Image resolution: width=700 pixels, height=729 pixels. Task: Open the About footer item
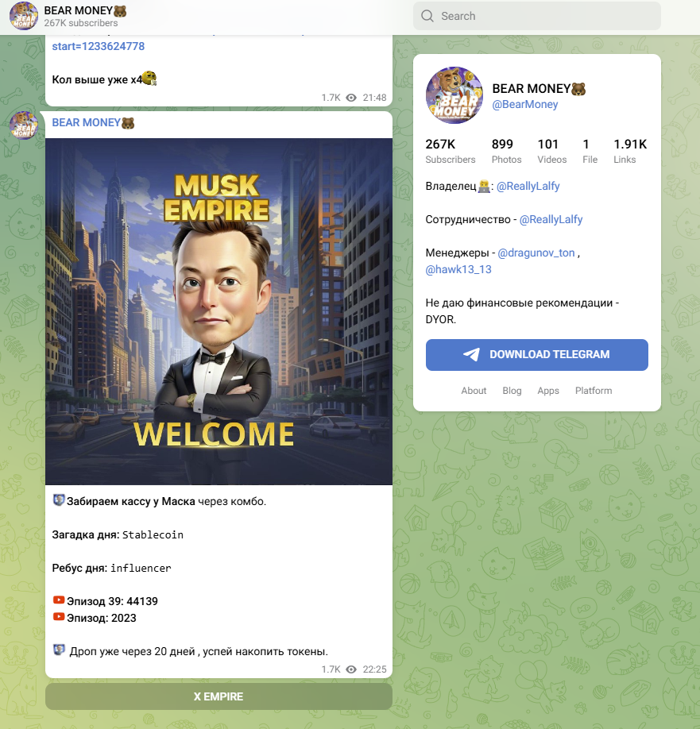(x=474, y=391)
